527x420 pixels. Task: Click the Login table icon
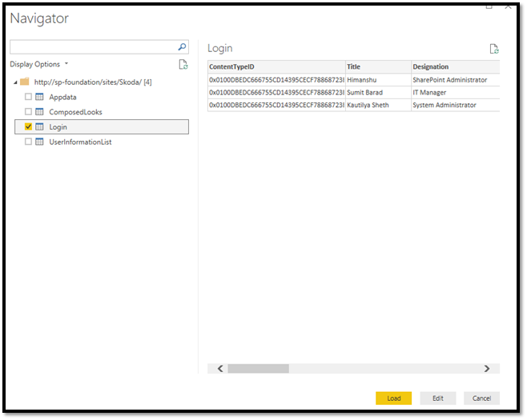click(x=39, y=127)
